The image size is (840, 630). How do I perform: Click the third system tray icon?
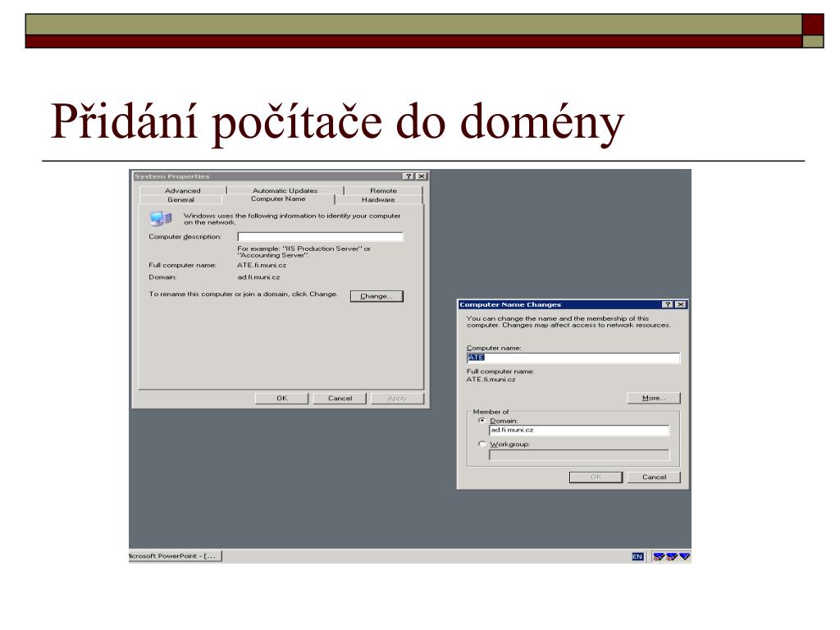tap(685, 557)
